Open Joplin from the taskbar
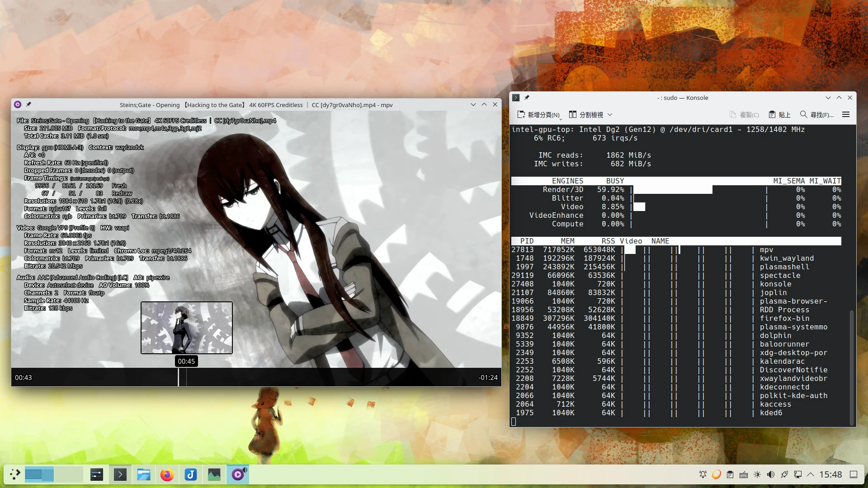This screenshot has width=868, height=488. 190,474
